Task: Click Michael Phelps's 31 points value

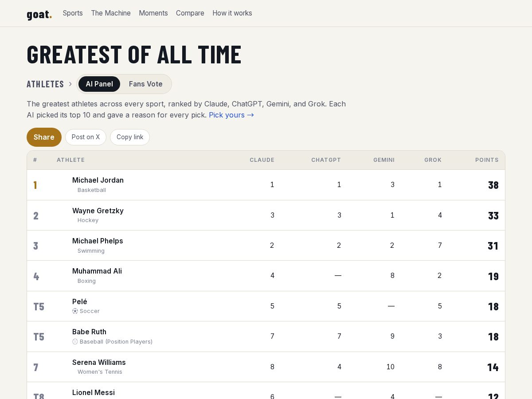Action: 493,246
